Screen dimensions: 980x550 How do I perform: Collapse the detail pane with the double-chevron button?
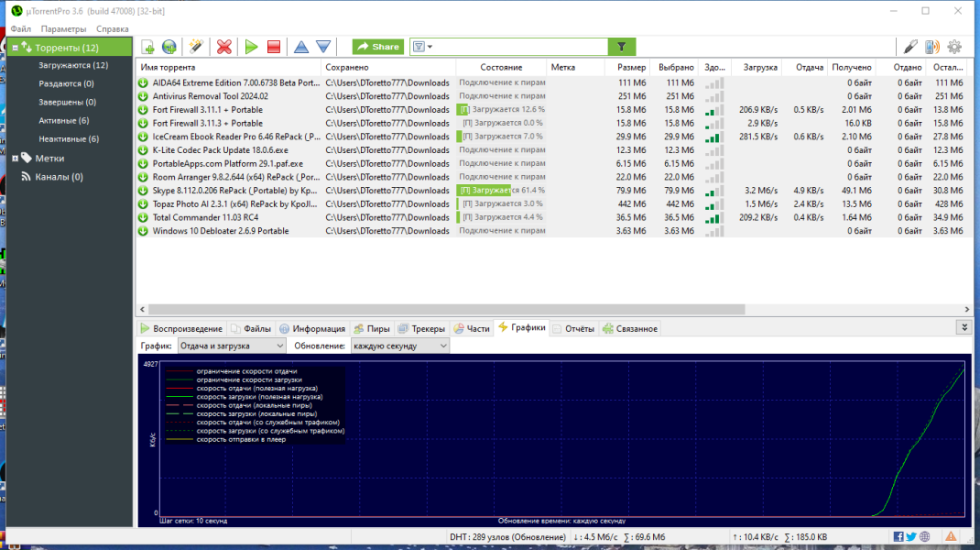[x=964, y=328]
